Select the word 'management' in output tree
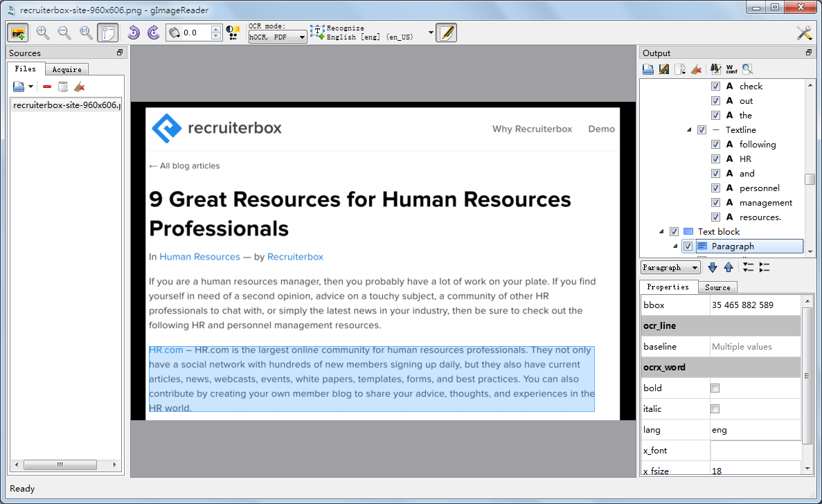 point(765,203)
